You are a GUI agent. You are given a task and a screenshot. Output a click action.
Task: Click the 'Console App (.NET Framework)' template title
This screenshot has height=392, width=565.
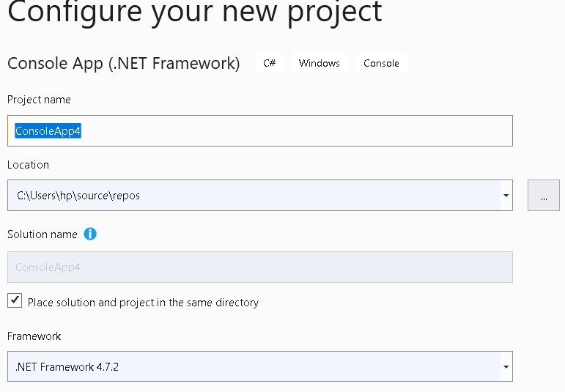click(124, 64)
